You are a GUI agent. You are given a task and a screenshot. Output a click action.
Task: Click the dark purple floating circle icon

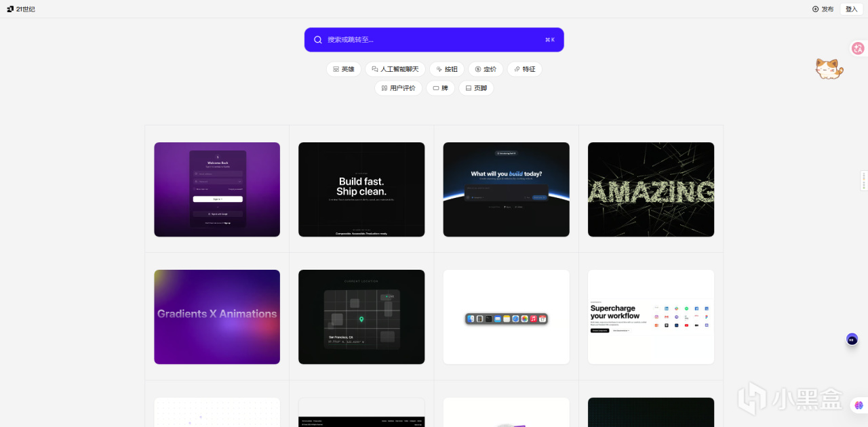coord(852,339)
